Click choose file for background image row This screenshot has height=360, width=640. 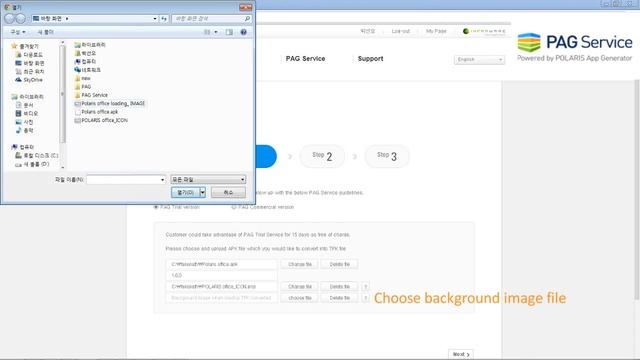pos(300,298)
